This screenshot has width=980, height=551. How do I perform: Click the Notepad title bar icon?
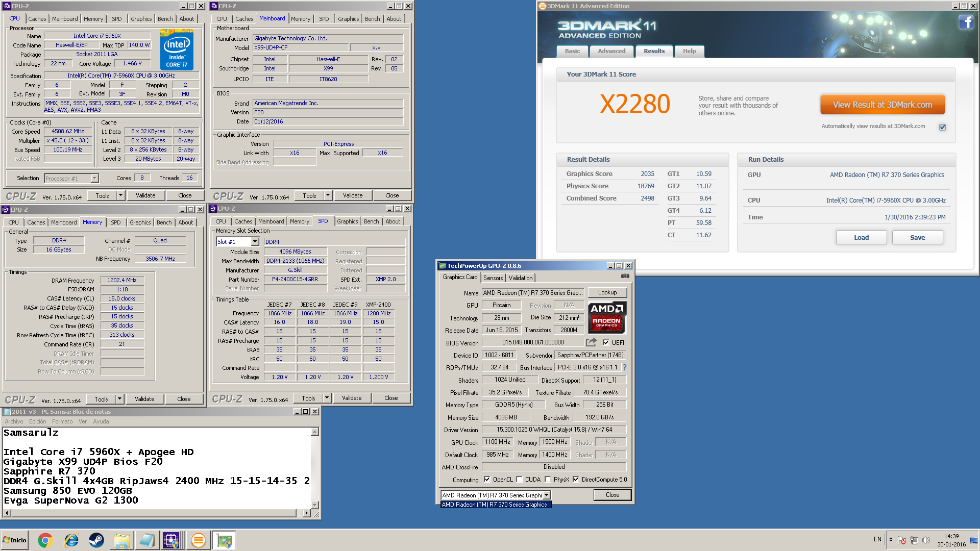tap(7, 412)
